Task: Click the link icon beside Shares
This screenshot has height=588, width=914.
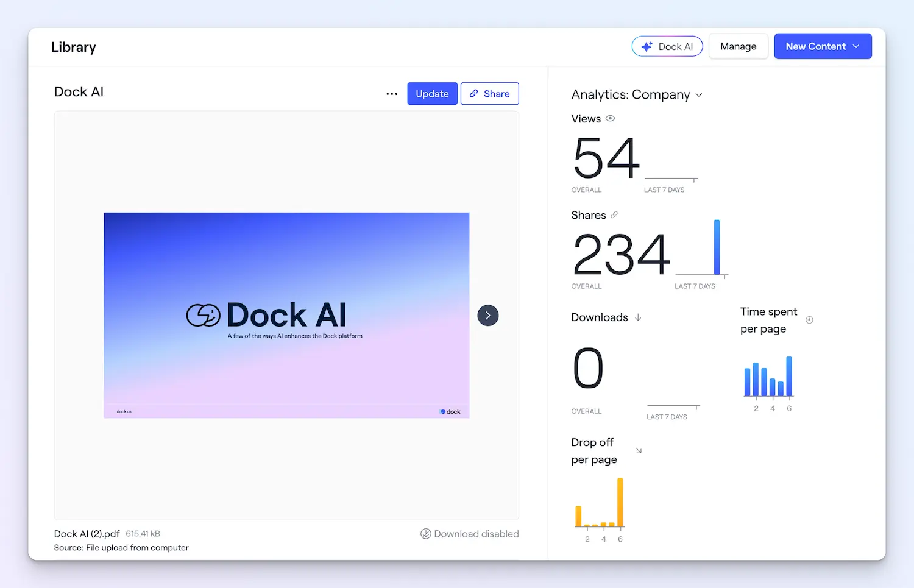Action: [x=614, y=214]
